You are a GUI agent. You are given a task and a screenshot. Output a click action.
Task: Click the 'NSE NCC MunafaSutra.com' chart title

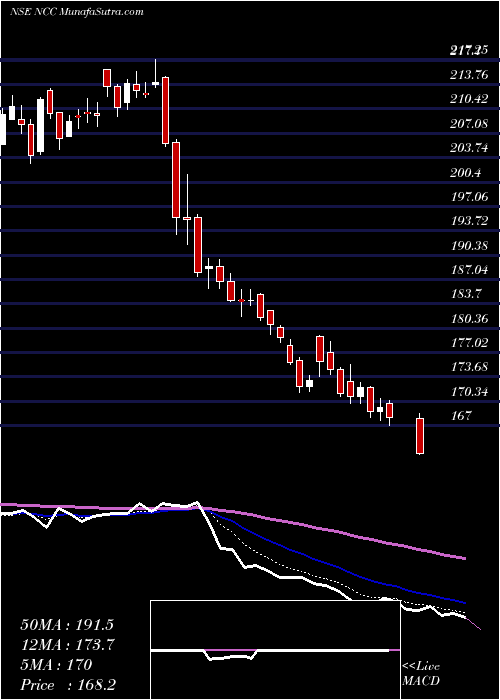[77, 12]
